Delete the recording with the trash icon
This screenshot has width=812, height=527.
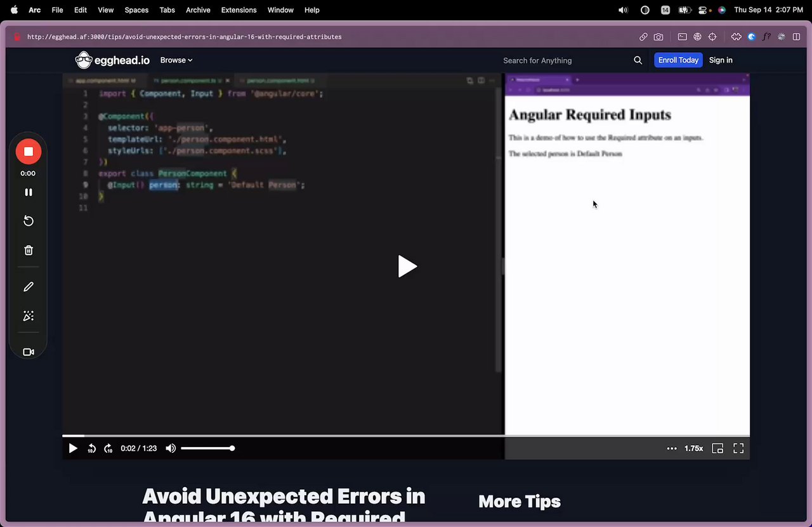click(29, 250)
